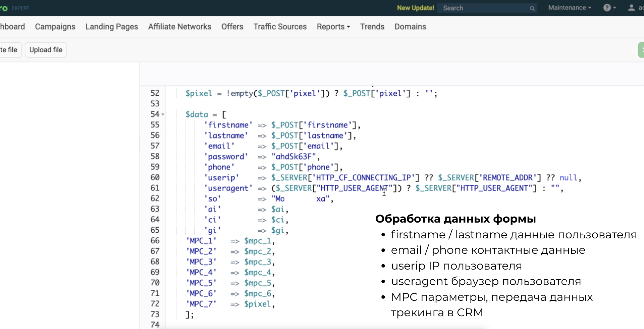This screenshot has height=329, width=644.
Task: Open the Affiliate Networks section
Action: tap(179, 27)
